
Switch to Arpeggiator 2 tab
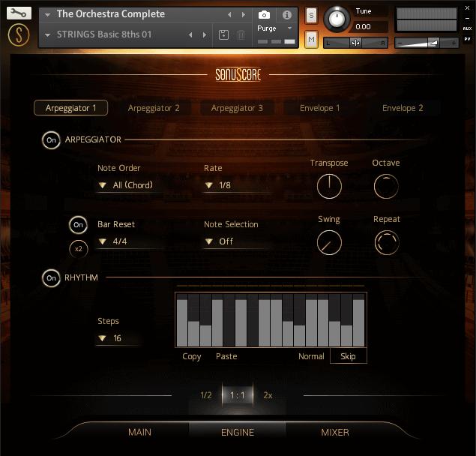click(x=154, y=108)
